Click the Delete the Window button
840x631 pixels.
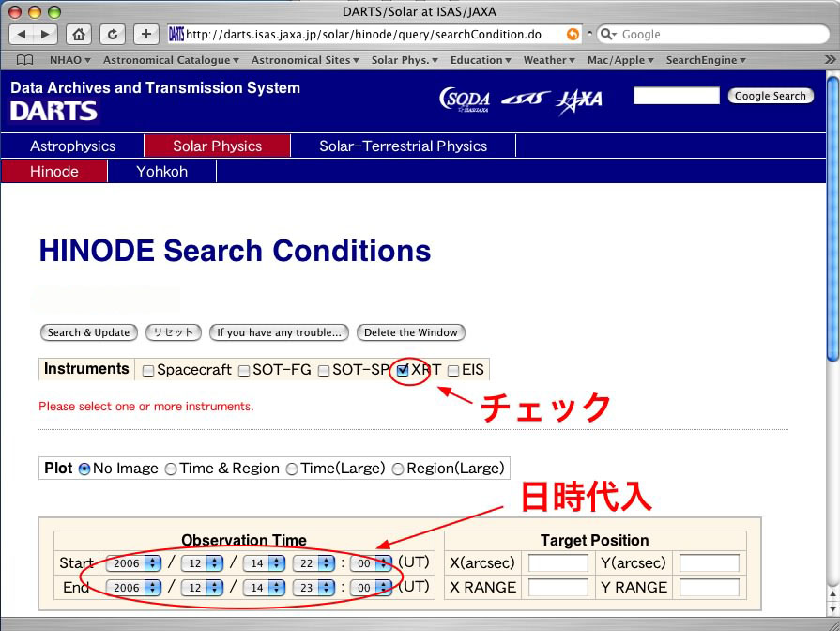coord(410,332)
